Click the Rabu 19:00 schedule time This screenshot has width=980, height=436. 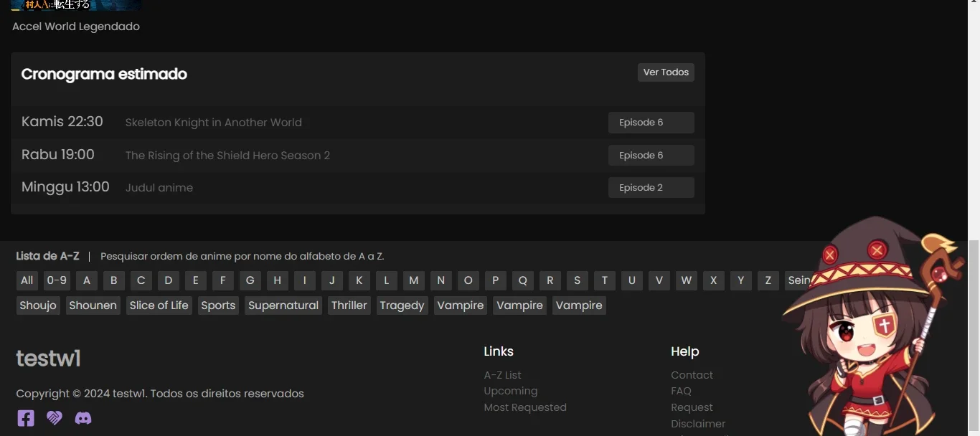coord(58,155)
